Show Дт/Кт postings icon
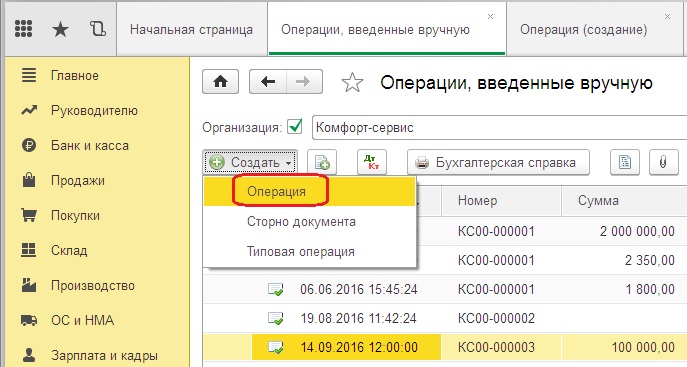Screen dimensions: 687x367 372,162
